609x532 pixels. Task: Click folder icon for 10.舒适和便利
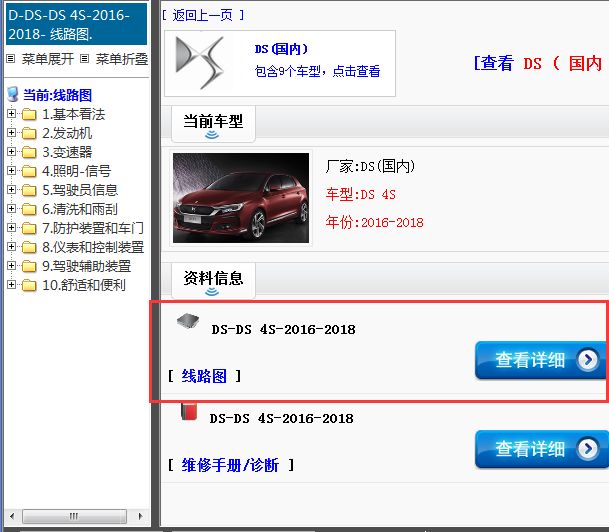click(29, 285)
